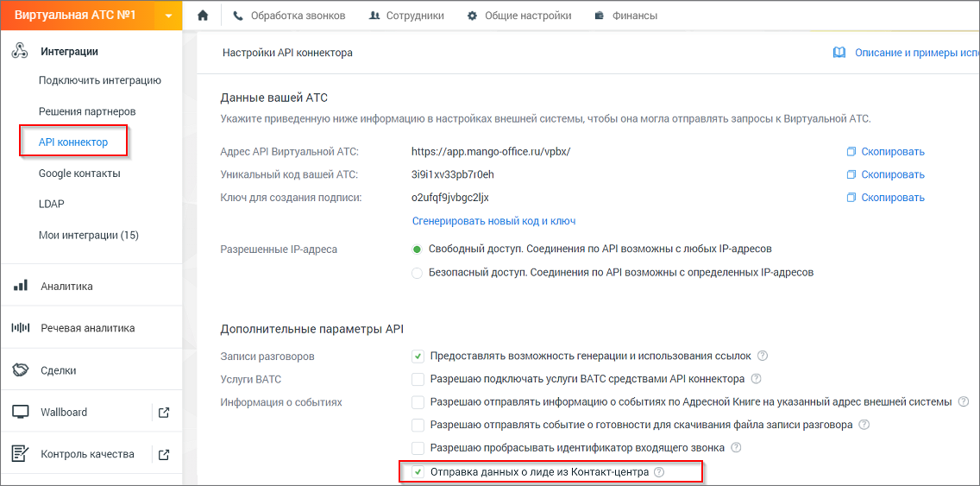Uncheck Отправка данных о лиде из Контакт-центра

[x=418, y=472]
